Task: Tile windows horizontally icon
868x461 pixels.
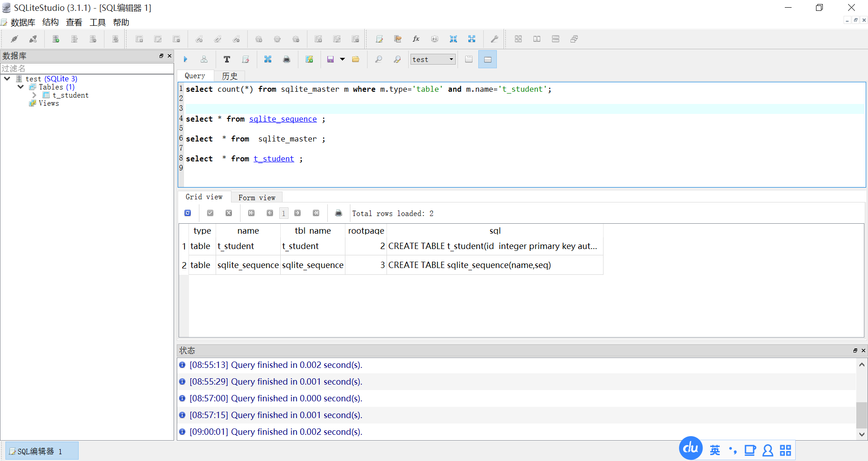Action: coord(537,39)
